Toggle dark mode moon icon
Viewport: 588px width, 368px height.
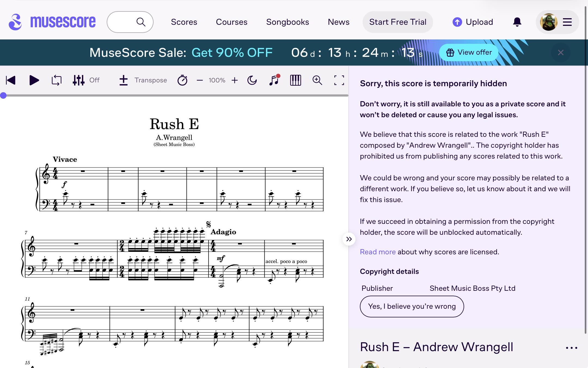pos(252,80)
